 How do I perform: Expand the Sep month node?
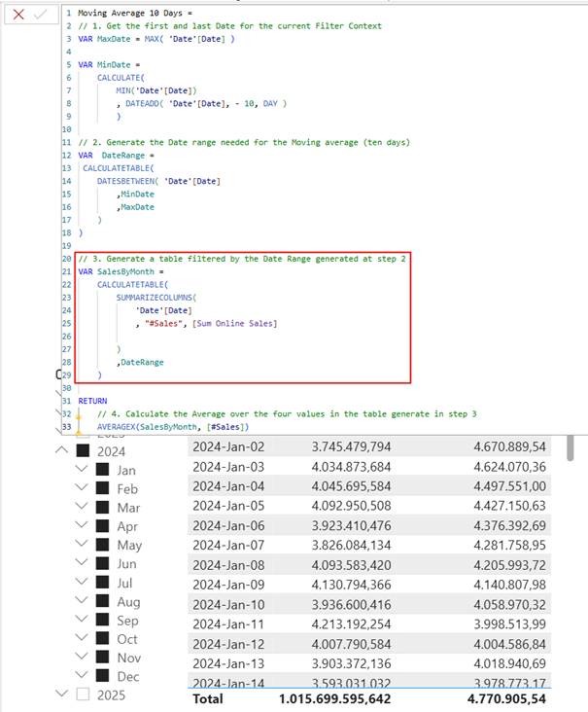(x=82, y=619)
